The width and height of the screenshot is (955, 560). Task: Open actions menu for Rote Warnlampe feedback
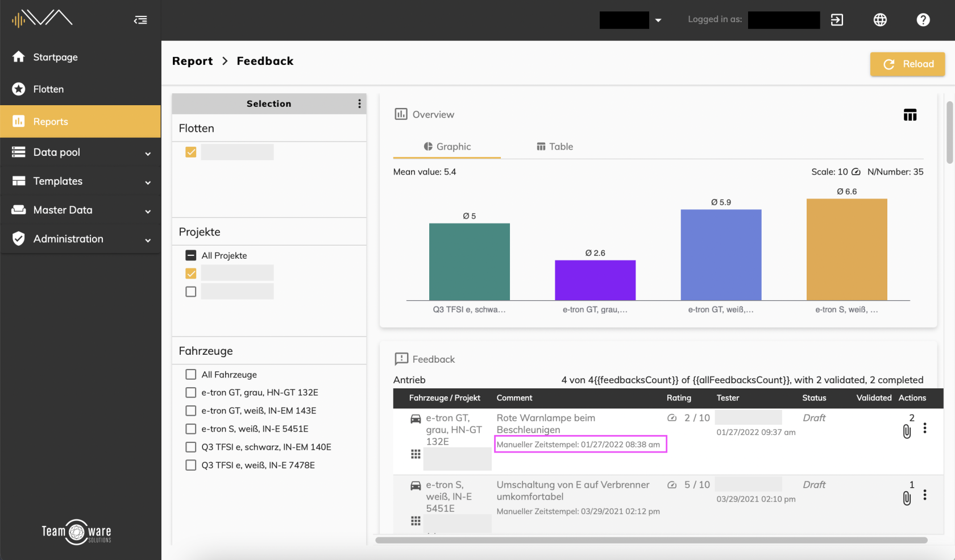[925, 428]
